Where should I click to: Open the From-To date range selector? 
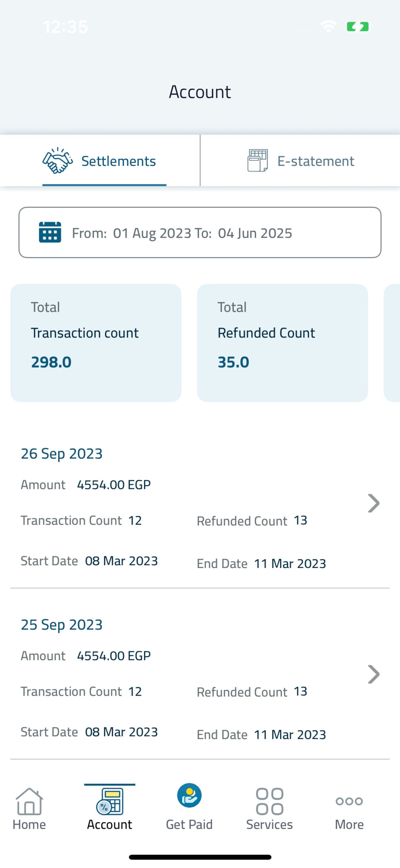[200, 233]
